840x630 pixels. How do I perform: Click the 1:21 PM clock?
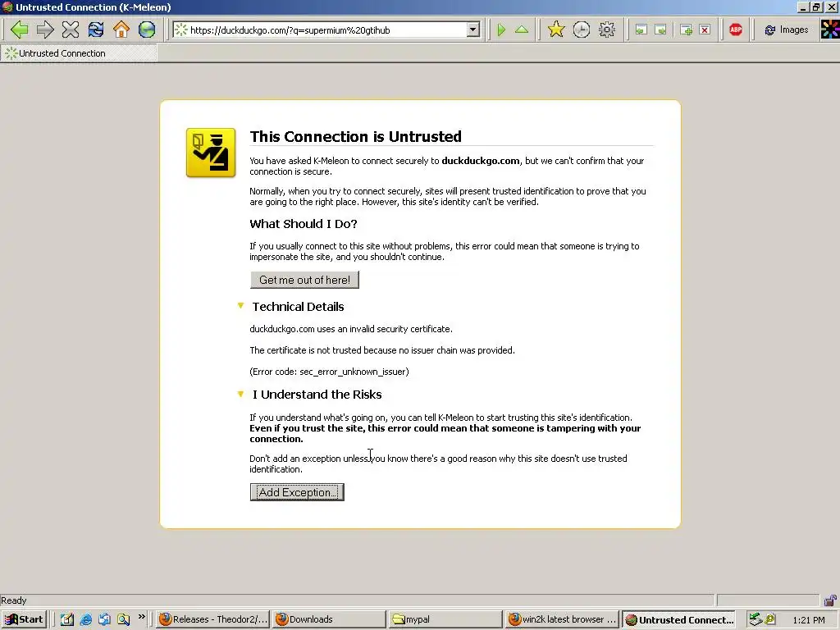[x=809, y=620]
